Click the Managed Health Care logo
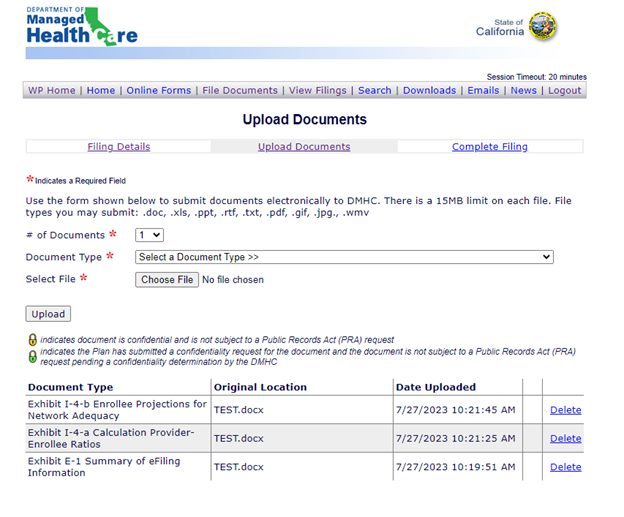This screenshot has width=624, height=517. 82,27
